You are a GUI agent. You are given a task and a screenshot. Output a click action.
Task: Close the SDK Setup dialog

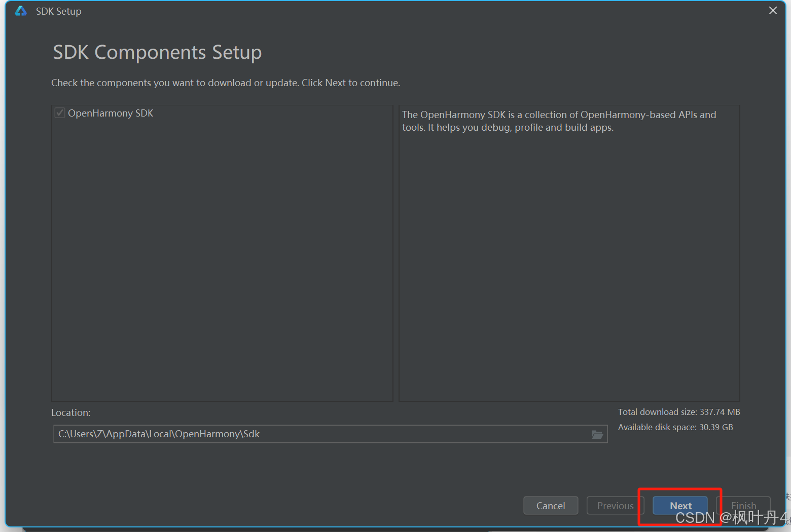[773, 11]
